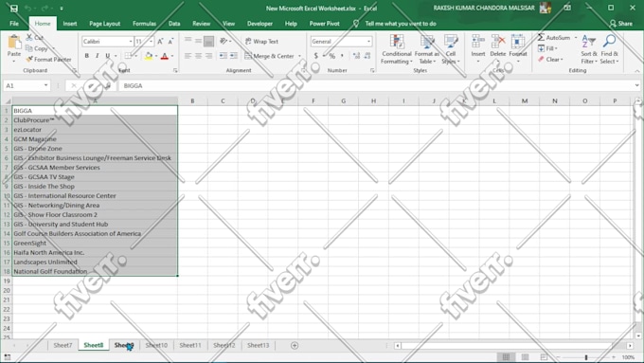Add a new sheet with plus icon
The image size is (644, 363).
(295, 345)
